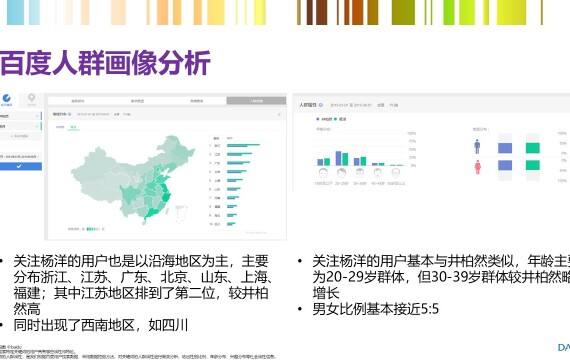Click the blue checkmark confirm button

point(20,166)
